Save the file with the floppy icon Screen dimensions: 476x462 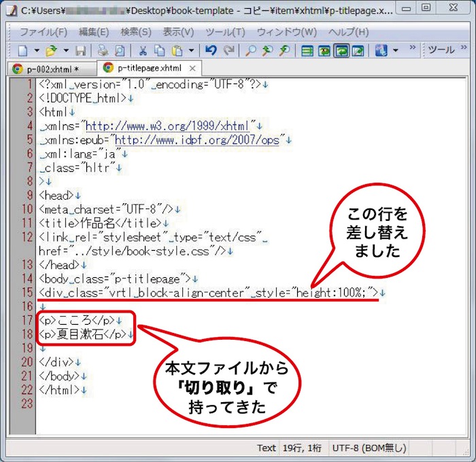pyautogui.click(x=80, y=51)
